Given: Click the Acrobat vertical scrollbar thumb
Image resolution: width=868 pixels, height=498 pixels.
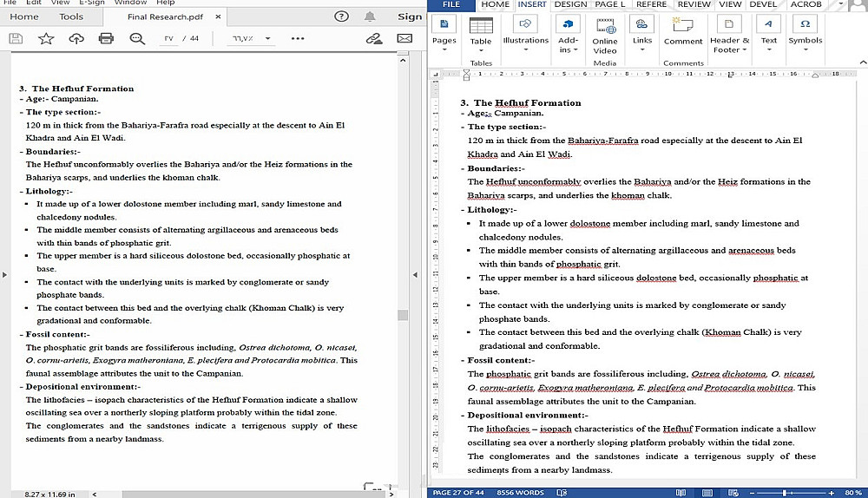Looking at the screenshot, I should (403, 315).
